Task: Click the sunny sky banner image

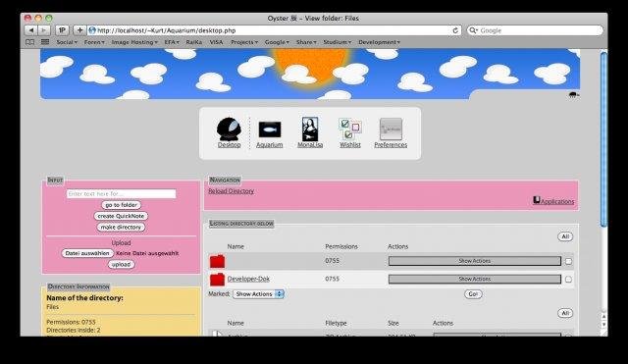Action: click(x=310, y=74)
